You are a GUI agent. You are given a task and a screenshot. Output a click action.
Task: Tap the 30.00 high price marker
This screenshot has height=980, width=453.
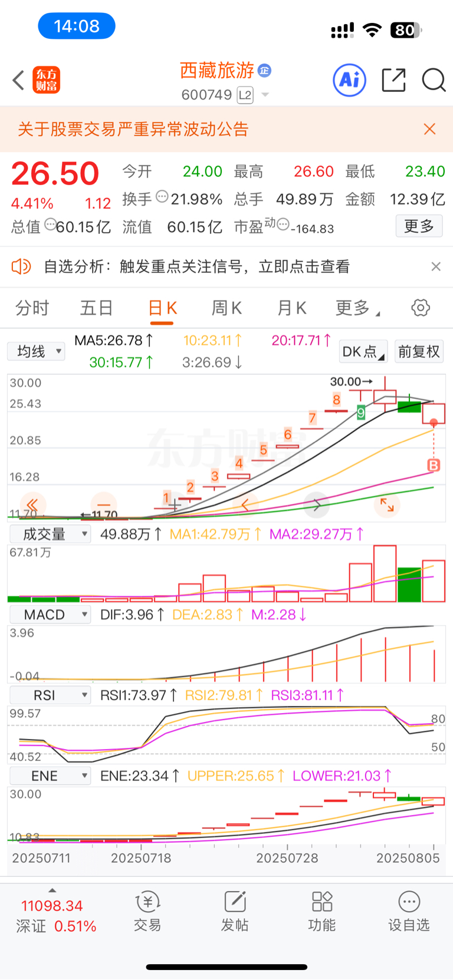pyautogui.click(x=351, y=382)
